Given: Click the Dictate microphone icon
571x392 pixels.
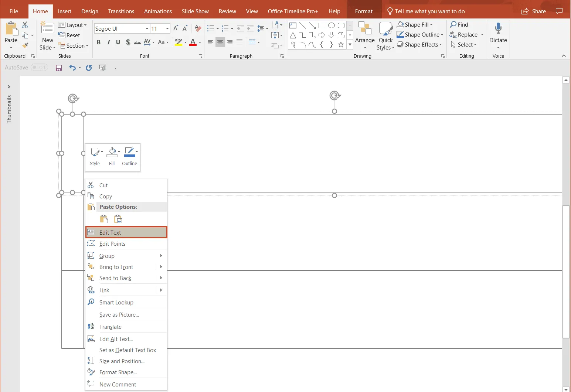Looking at the screenshot, I should (x=498, y=29).
